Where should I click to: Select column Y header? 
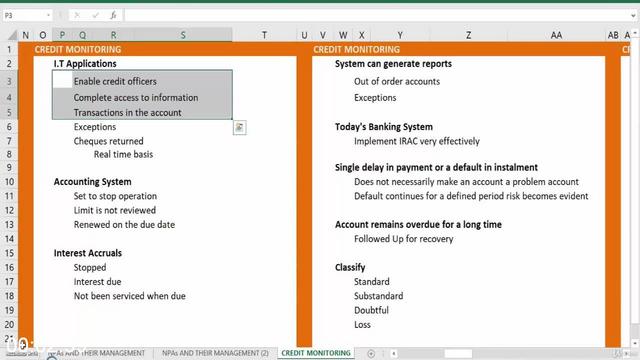400,35
